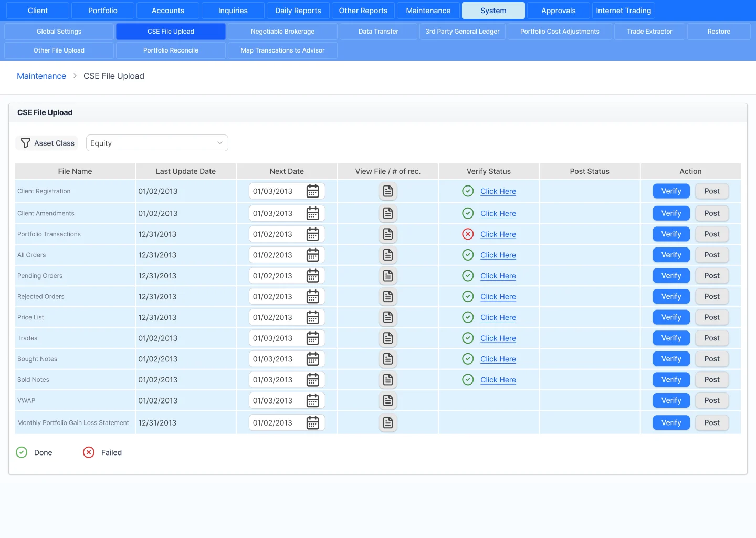Screen dimensions: 756x538
Task: Click Here link for Portfolio Transactions
Action: click(x=498, y=234)
